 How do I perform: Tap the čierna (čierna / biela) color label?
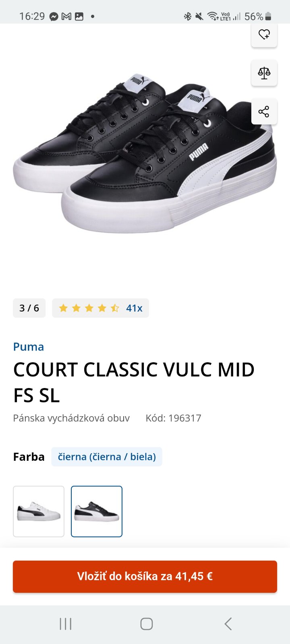pos(107,457)
